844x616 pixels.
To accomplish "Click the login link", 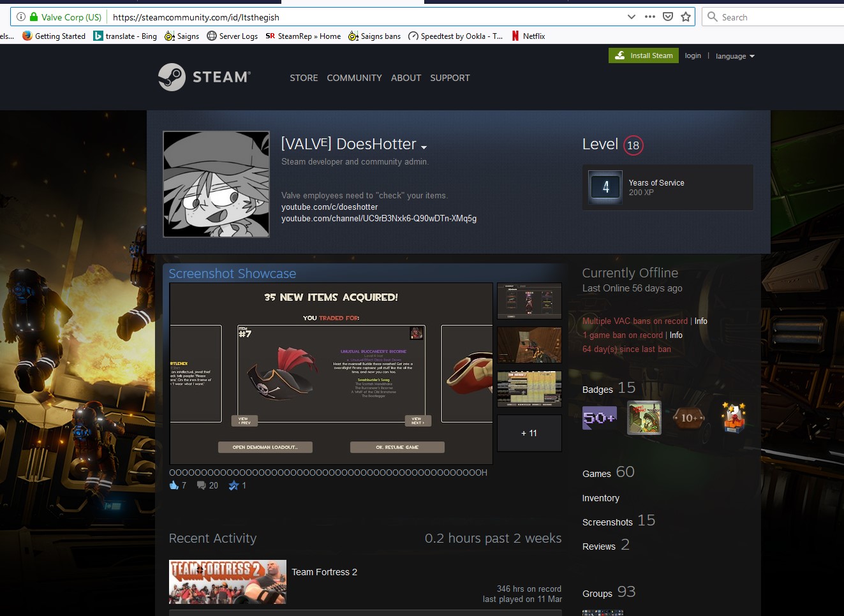I will [693, 55].
